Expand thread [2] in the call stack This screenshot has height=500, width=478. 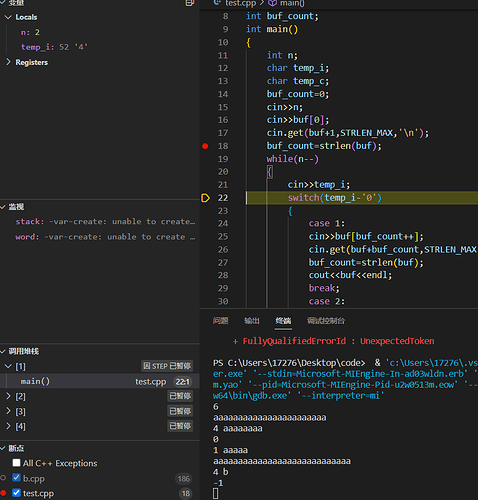point(8,396)
